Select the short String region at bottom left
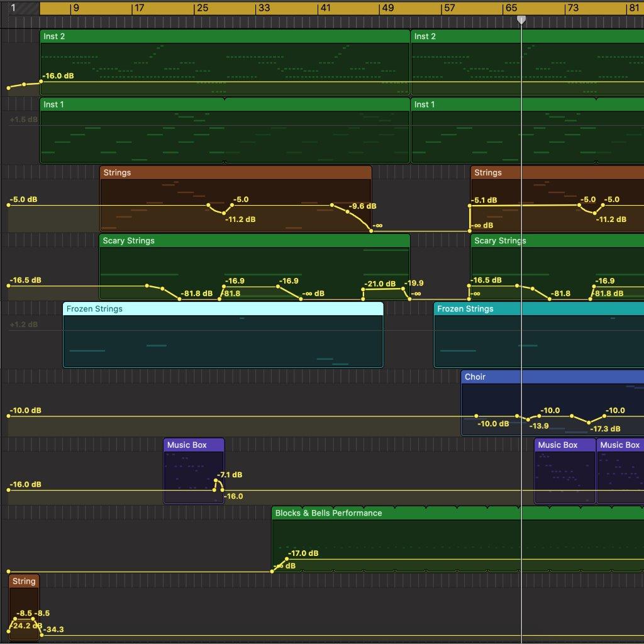The height and width of the screenshot is (644, 644). coord(24,581)
